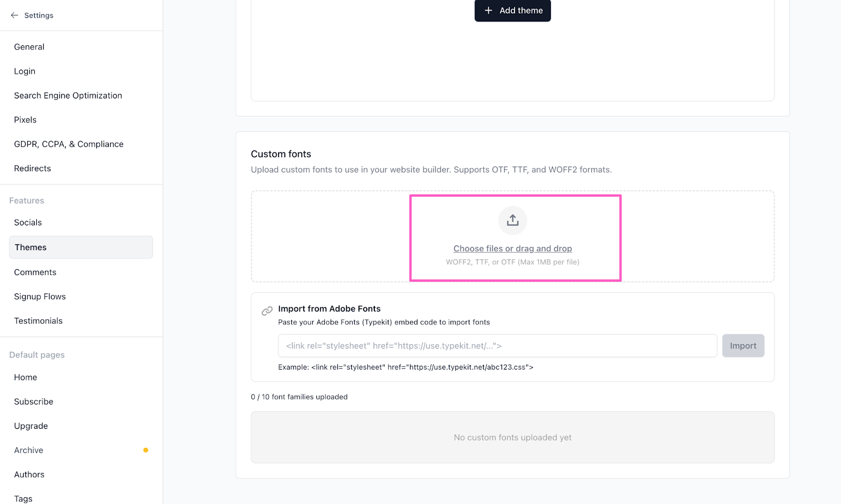Click the back arrow next to Settings
841x504 pixels.
click(x=14, y=15)
